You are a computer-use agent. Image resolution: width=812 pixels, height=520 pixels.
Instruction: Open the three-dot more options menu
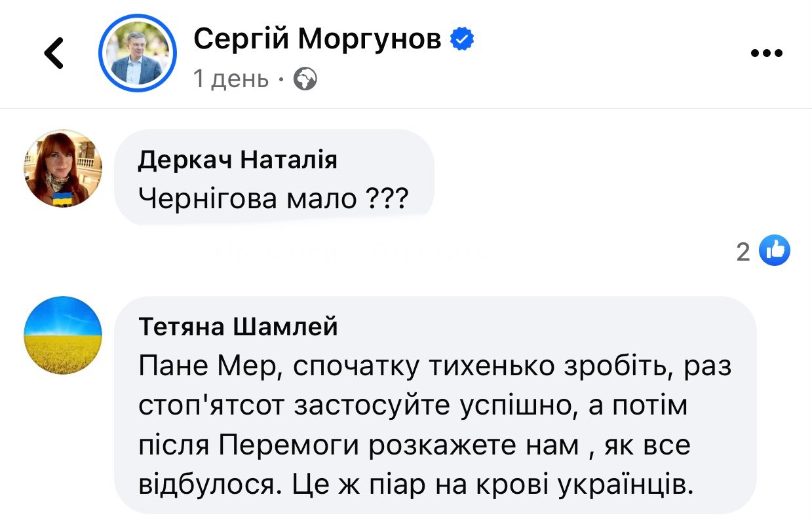coord(766,54)
